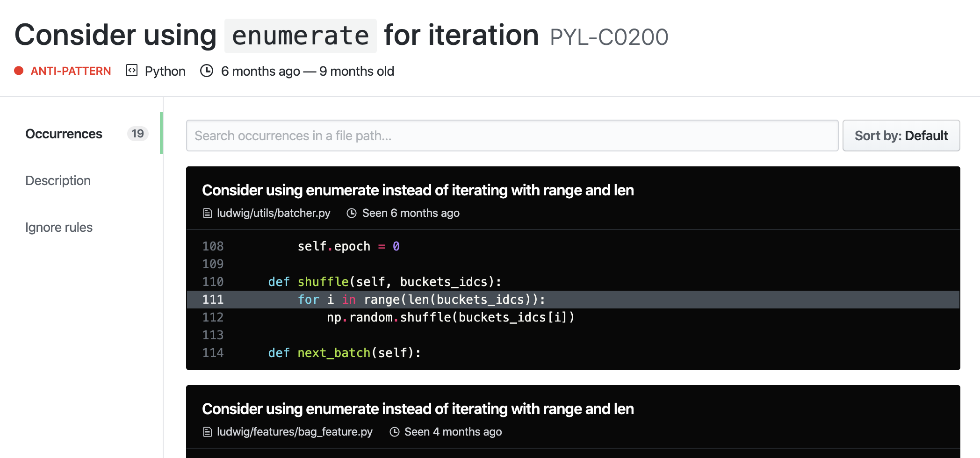Select highlighted code line 111
The image size is (980, 458).
click(572, 300)
